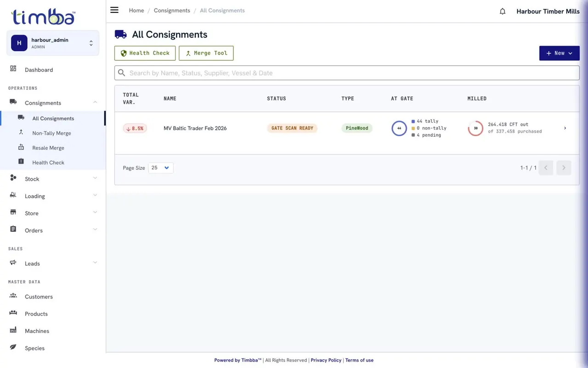This screenshot has width=588, height=368.
Task: Click the Loading forklift icon
Action: (13, 195)
